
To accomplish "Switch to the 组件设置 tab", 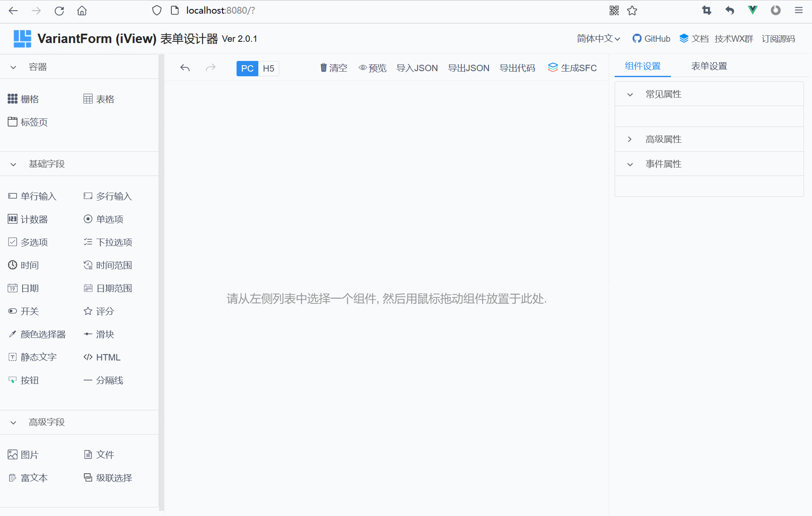I will click(643, 66).
